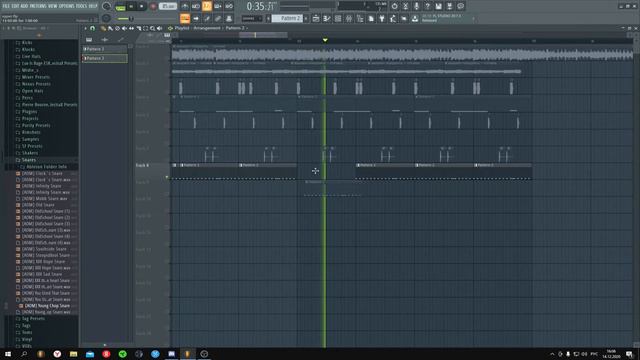Select the playlist slip tool
Screen dimensions: 640x360
coord(131,28)
